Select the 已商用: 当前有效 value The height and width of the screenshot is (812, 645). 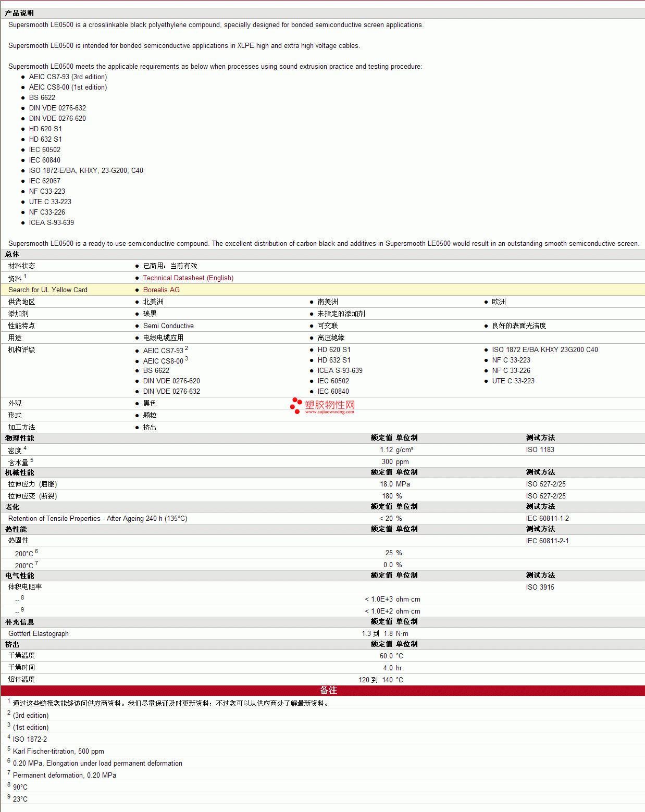[170, 266]
